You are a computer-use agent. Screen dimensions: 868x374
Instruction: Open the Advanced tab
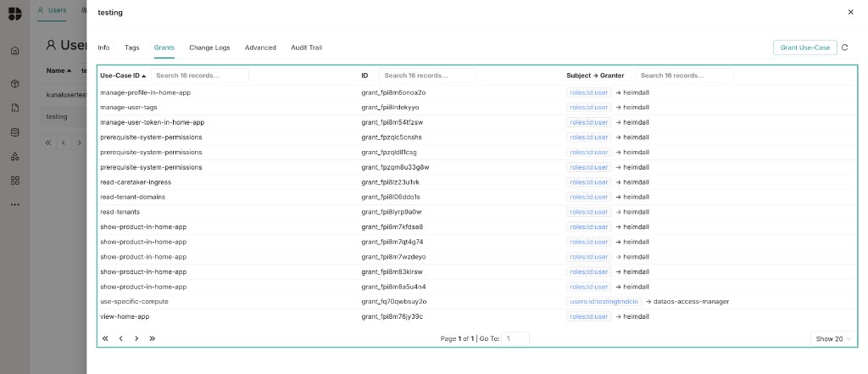point(260,47)
